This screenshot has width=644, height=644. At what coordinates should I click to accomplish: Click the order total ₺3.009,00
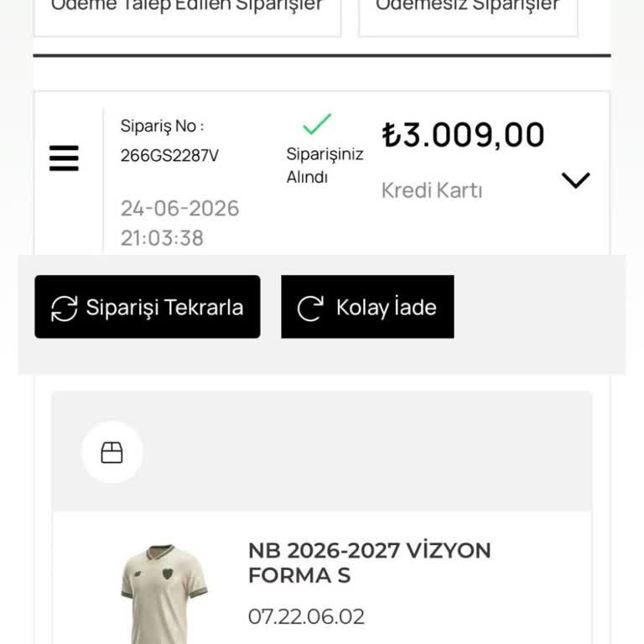coord(463,135)
